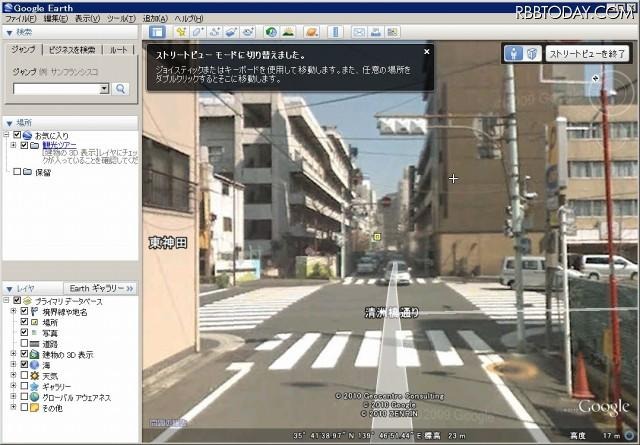Click the ストリートビューを終了 button

tap(587, 54)
